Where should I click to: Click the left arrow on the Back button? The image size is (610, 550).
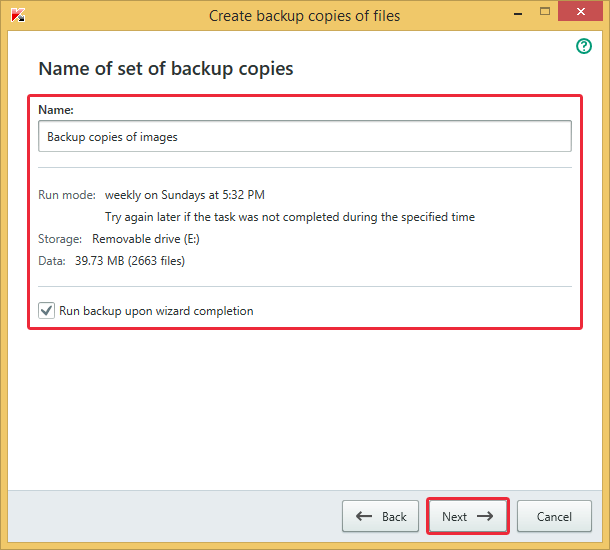[x=364, y=516]
